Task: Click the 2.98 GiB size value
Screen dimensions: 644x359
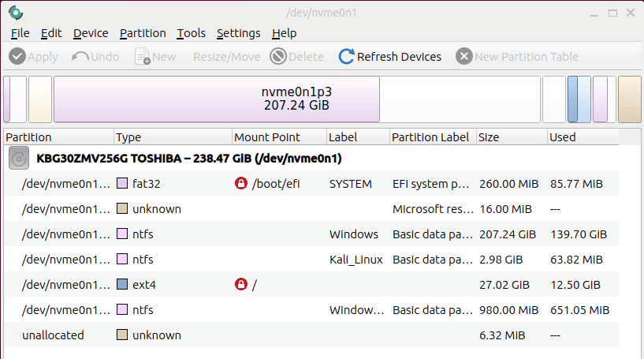Action: [x=501, y=259]
